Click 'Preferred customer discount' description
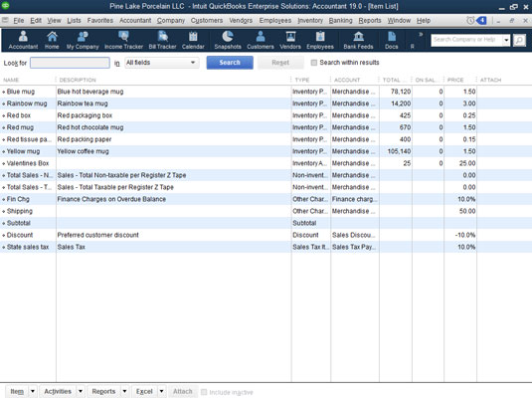The width and height of the screenshot is (532, 398). coord(97,235)
